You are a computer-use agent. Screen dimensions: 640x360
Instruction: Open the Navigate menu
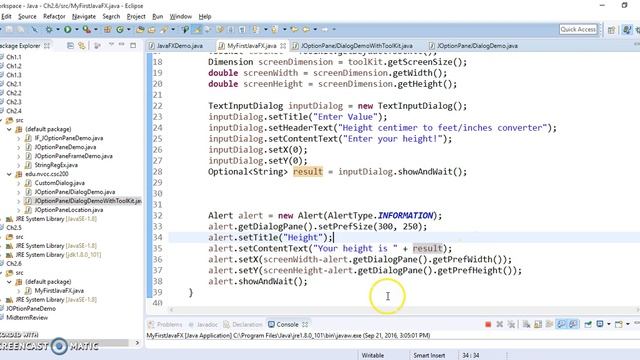coord(84,16)
